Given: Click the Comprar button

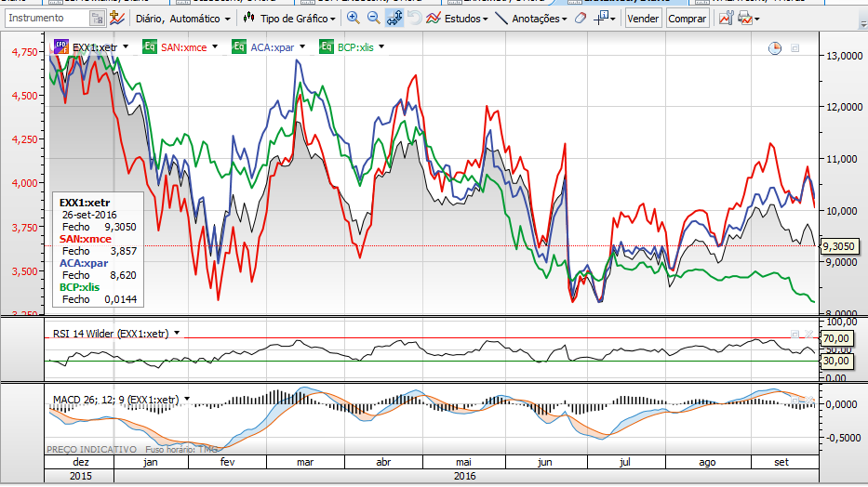Looking at the screenshot, I should 687,19.
